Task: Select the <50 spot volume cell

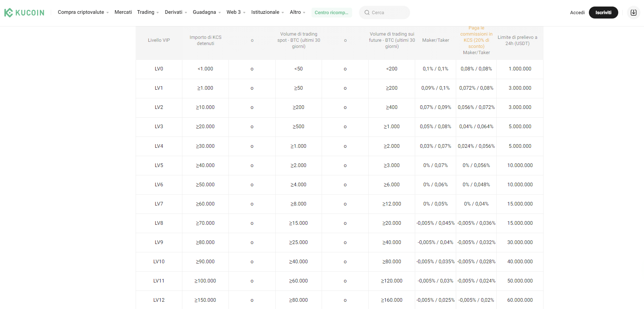Action: pyautogui.click(x=298, y=69)
